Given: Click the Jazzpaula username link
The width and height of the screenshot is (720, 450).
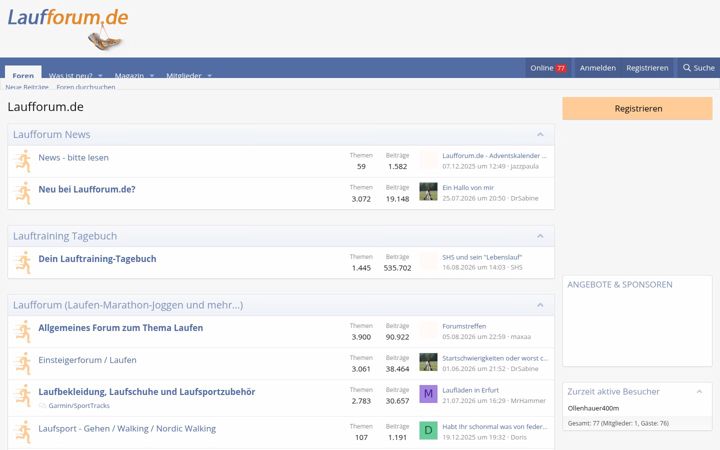Looking at the screenshot, I should coord(524,166).
